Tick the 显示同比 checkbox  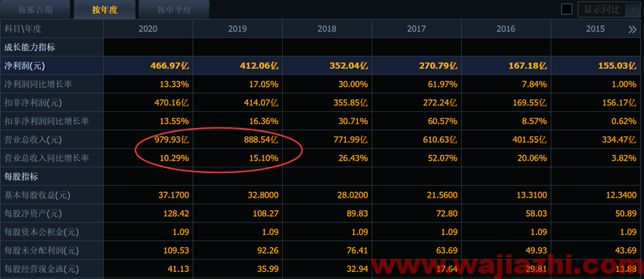[567, 9]
